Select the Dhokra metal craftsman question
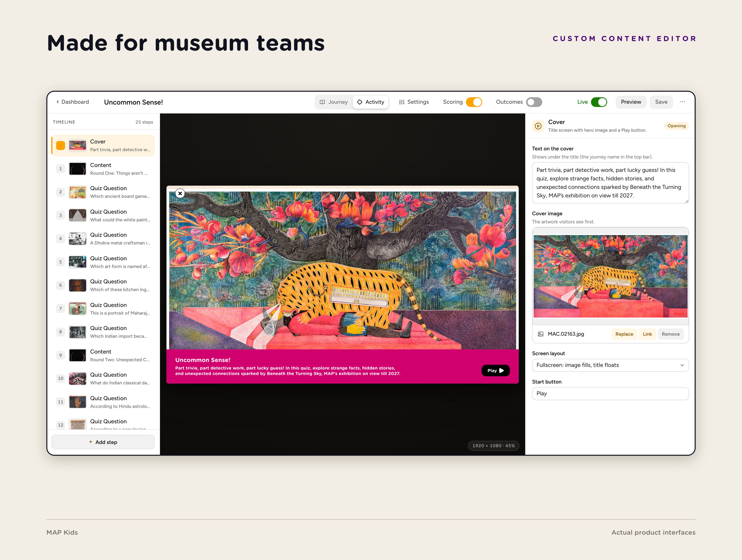Image resolution: width=742 pixels, height=560 pixels. pyautogui.click(x=103, y=239)
